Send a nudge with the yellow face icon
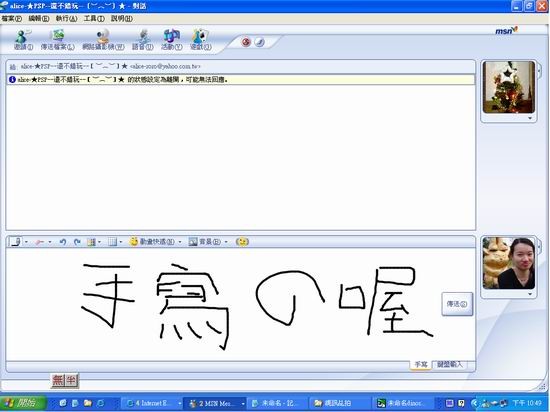550x412 pixels. coord(242,242)
